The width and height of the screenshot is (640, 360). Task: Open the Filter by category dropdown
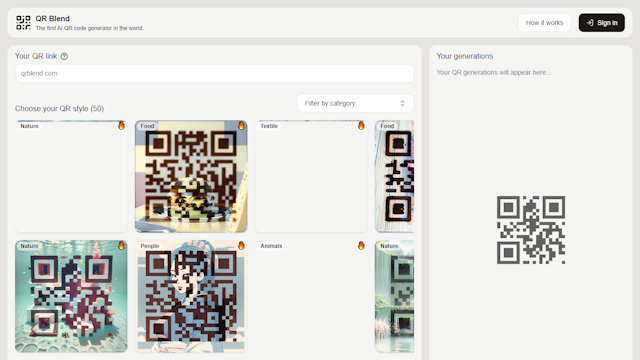(355, 103)
